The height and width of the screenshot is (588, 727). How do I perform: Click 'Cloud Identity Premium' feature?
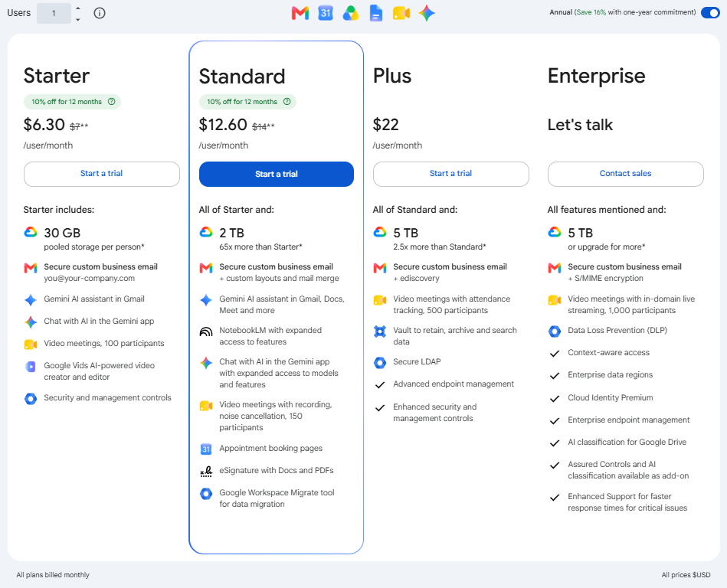click(610, 397)
